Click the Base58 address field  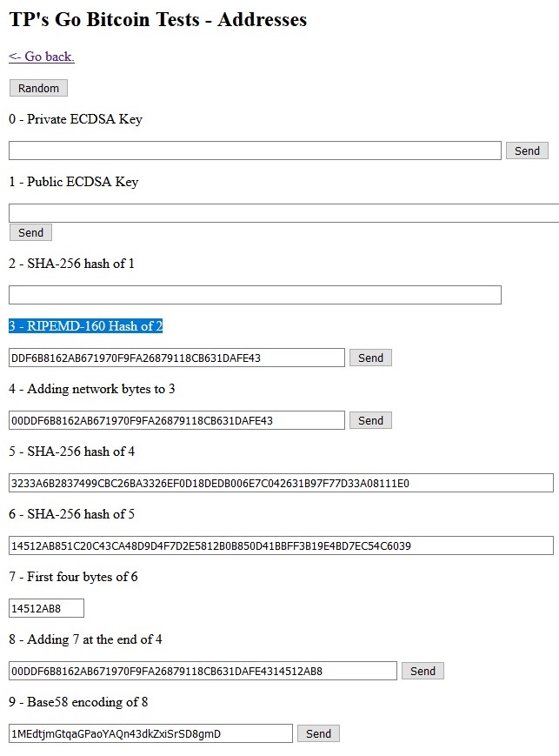pyautogui.click(x=150, y=733)
